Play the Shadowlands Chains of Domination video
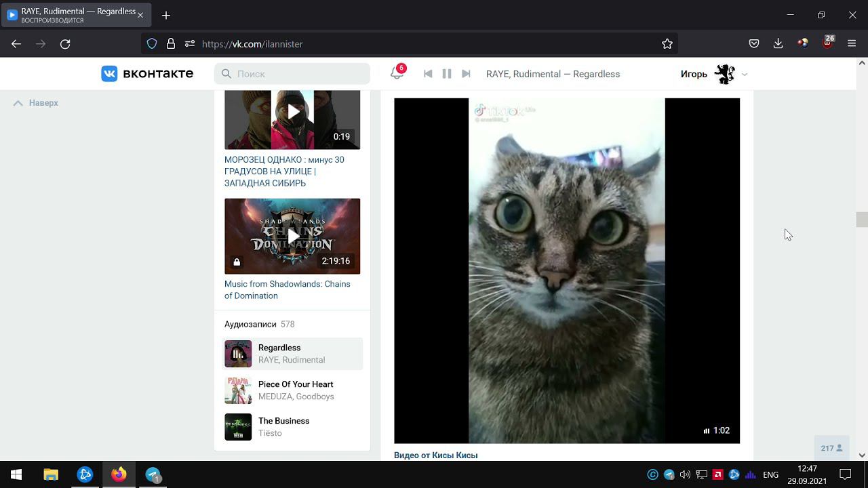This screenshot has height=488, width=868. (x=292, y=236)
